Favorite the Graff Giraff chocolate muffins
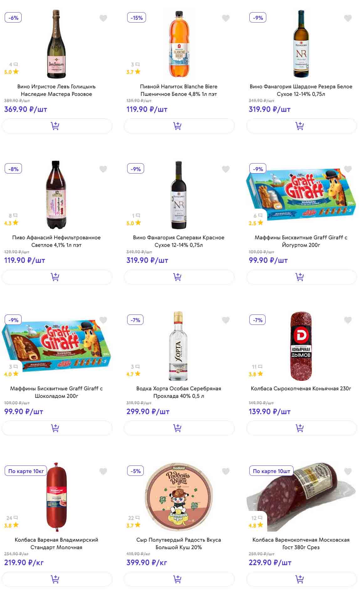The image size is (364, 598). click(103, 320)
